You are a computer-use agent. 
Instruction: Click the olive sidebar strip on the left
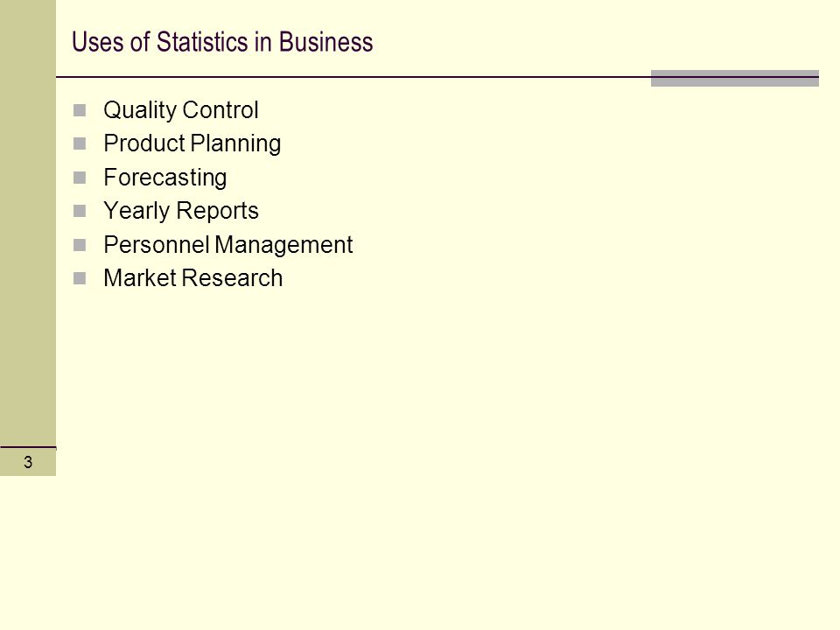tap(28, 222)
